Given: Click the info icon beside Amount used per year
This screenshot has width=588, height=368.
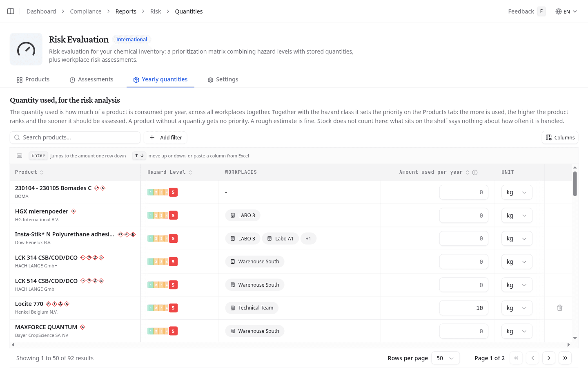Looking at the screenshot, I should click(475, 173).
